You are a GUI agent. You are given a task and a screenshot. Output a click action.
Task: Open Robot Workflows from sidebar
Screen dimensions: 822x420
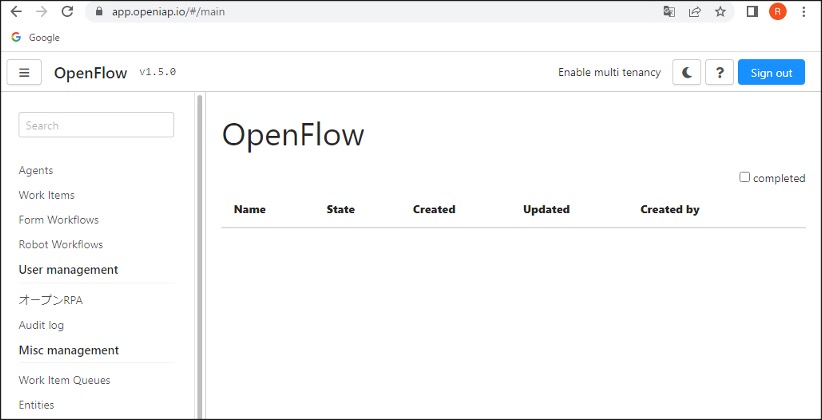(61, 244)
